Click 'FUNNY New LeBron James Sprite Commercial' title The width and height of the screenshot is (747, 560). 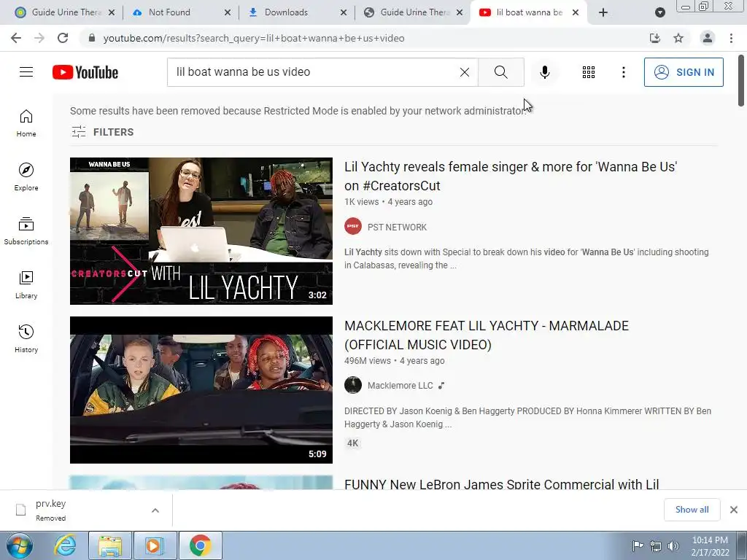(502, 484)
